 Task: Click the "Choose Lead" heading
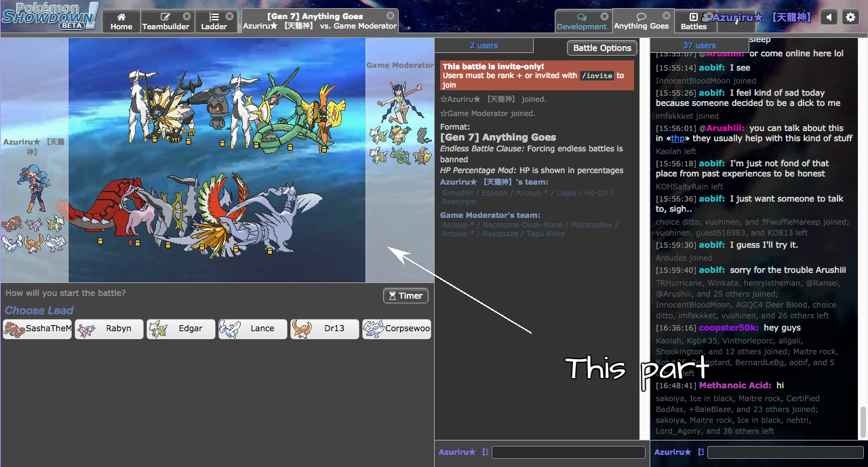[39, 310]
